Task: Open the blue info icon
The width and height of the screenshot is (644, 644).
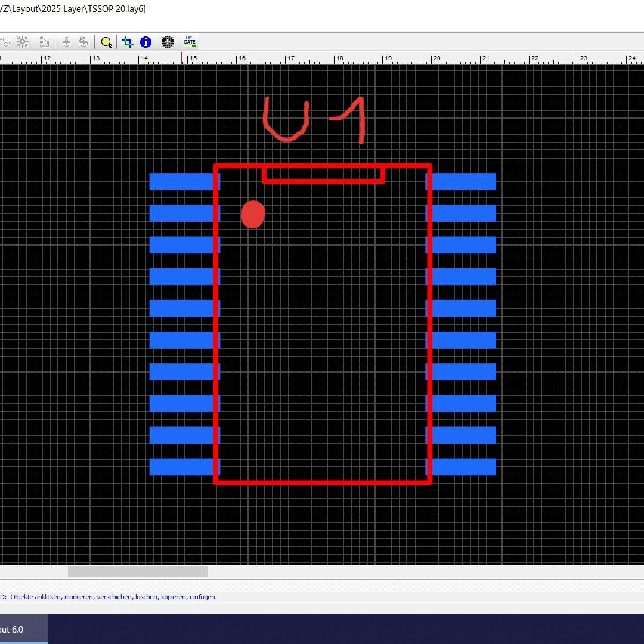Action: pyautogui.click(x=145, y=42)
